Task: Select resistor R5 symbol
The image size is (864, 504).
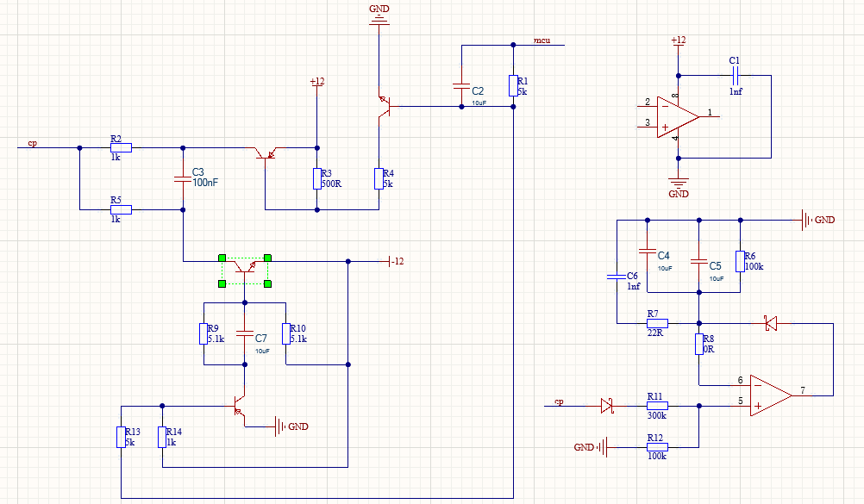Action: (122, 209)
